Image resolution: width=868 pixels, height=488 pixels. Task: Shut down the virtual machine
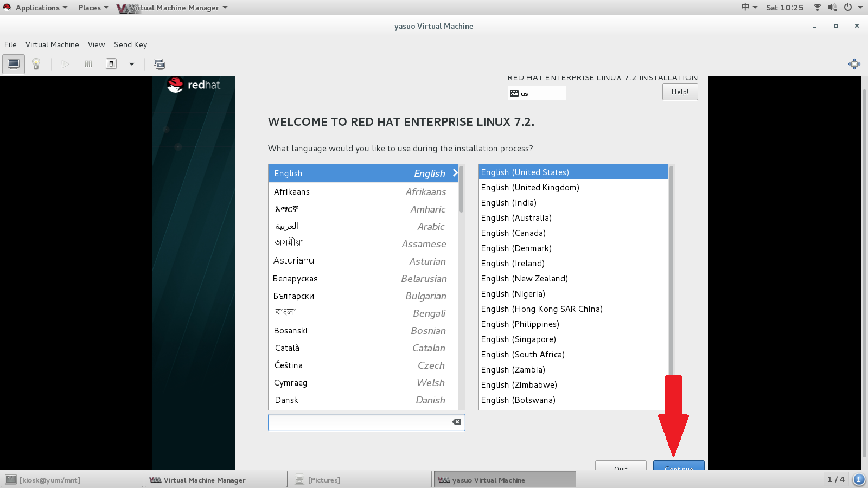coord(111,64)
